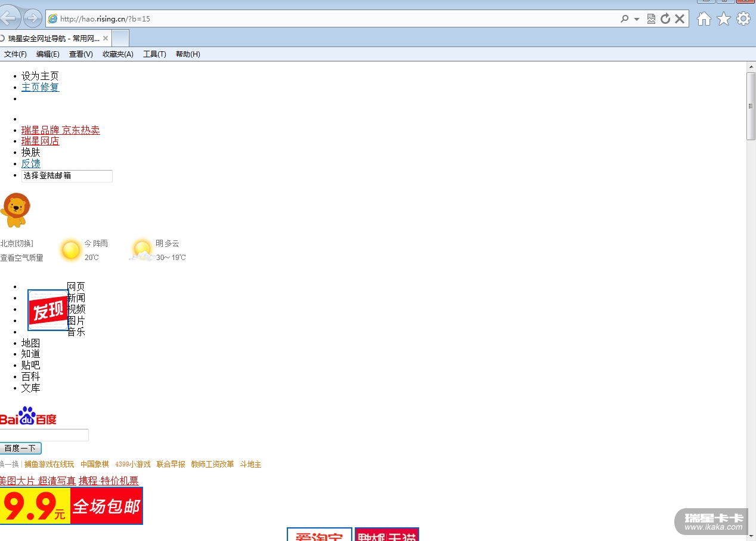Open the 查看(V) menu
Screen dimensions: 756x541
click(81, 54)
